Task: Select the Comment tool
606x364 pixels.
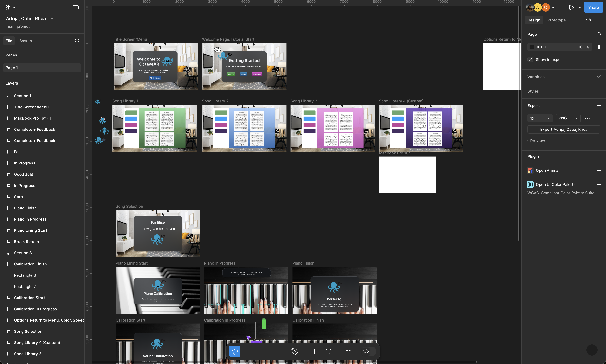Action: point(328,352)
